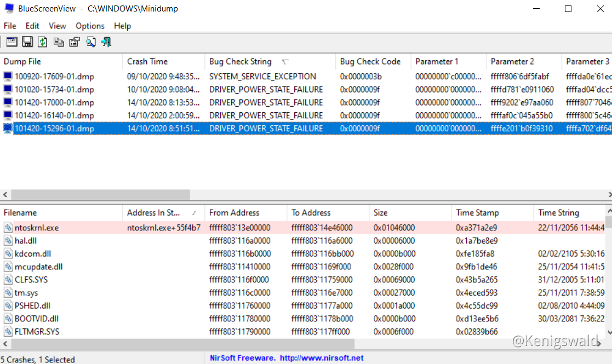
Task: Open the View menu
Action: [x=57, y=26]
